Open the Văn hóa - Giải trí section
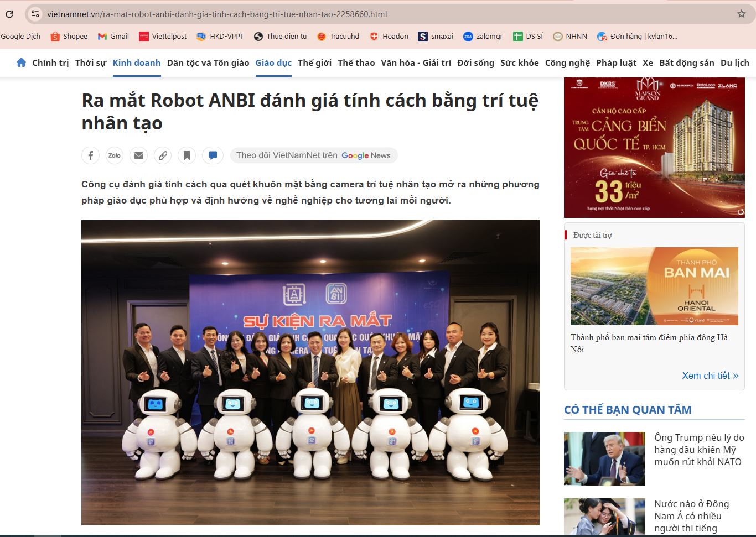756x537 pixels. click(416, 63)
